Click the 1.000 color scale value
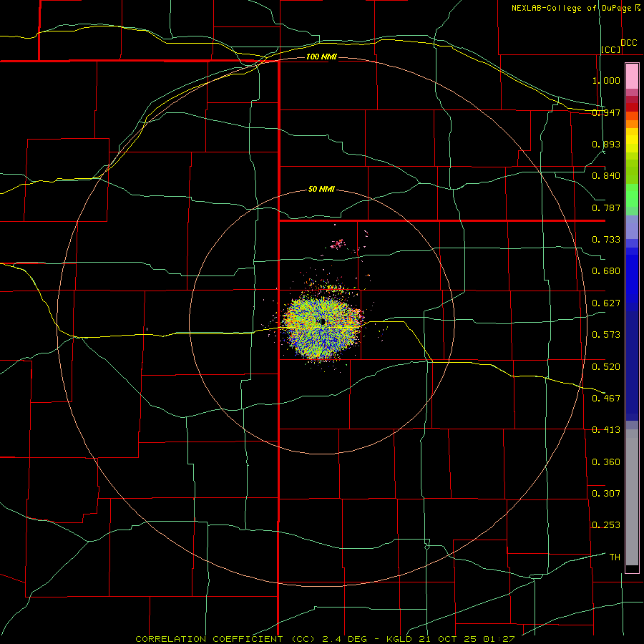Screen dimensions: 644x644 tap(606, 80)
